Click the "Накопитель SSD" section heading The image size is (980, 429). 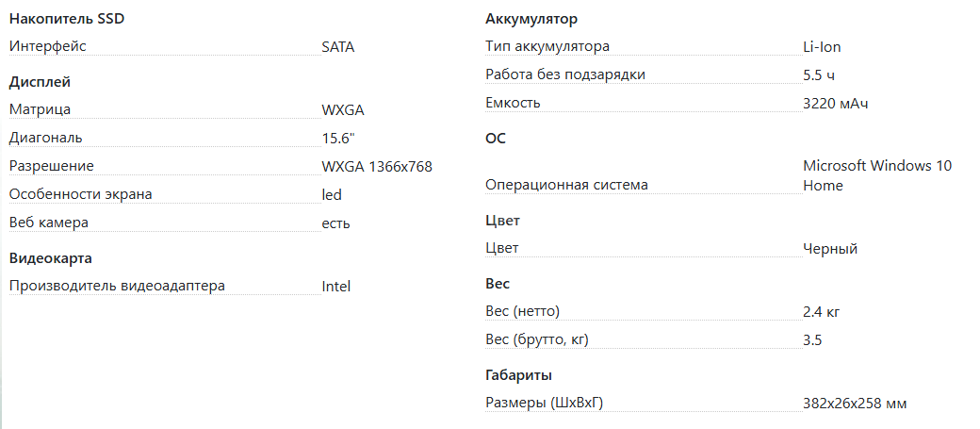click(66, 18)
